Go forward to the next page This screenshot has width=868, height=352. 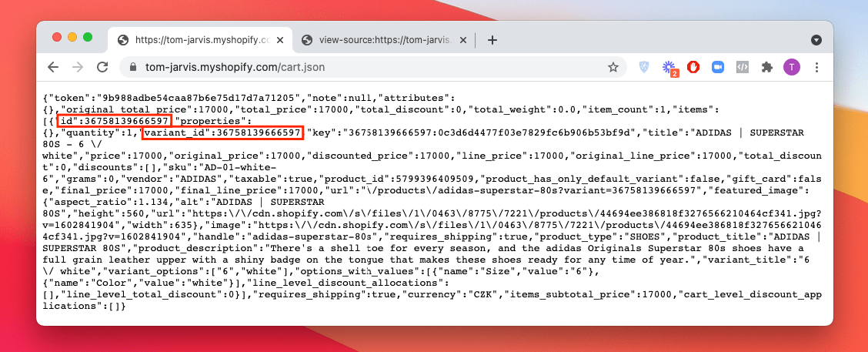(x=78, y=67)
